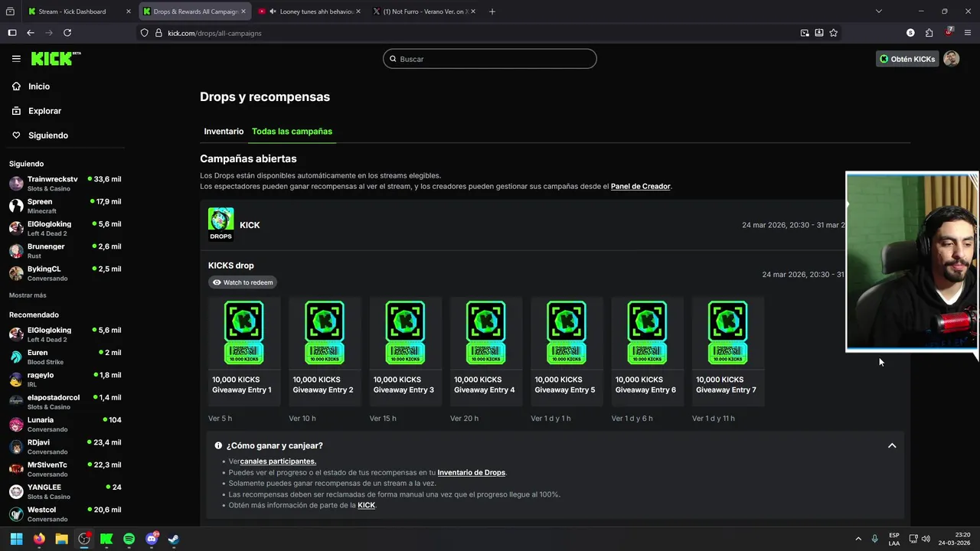Viewport: 980px width, 551px height.
Task: Select Giveaway Entry 5 drop card
Action: pyautogui.click(x=567, y=350)
